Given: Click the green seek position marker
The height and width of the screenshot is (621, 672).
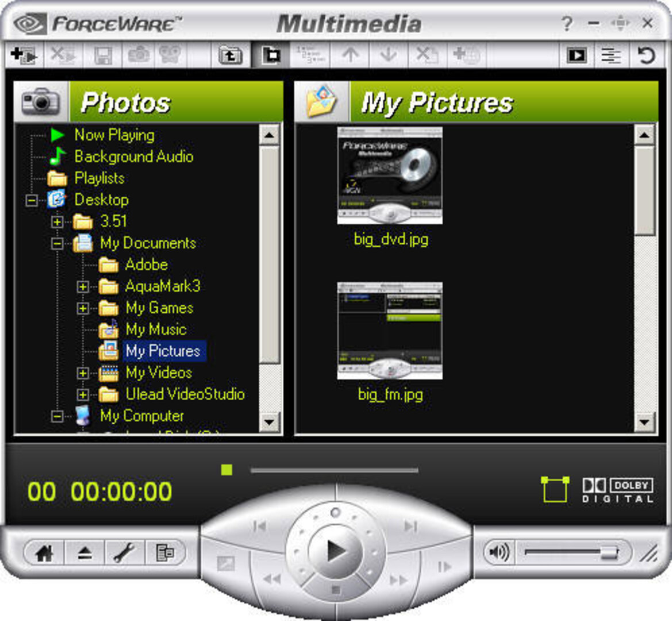Looking at the screenshot, I should (x=226, y=470).
